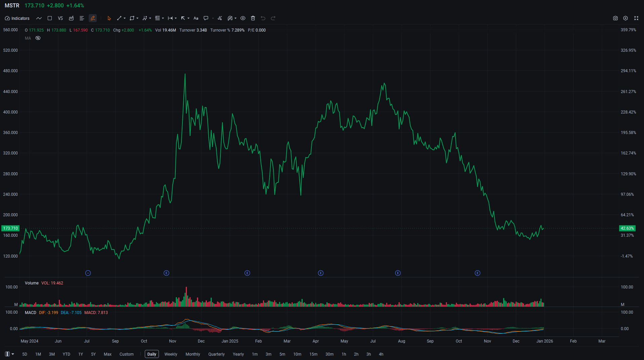This screenshot has height=360, width=644.
Task: Take a chart screenshot with camera icon
Action: point(615,18)
